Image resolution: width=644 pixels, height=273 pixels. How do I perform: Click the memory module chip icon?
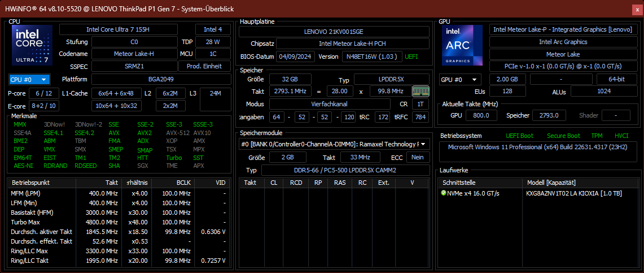(x=420, y=91)
